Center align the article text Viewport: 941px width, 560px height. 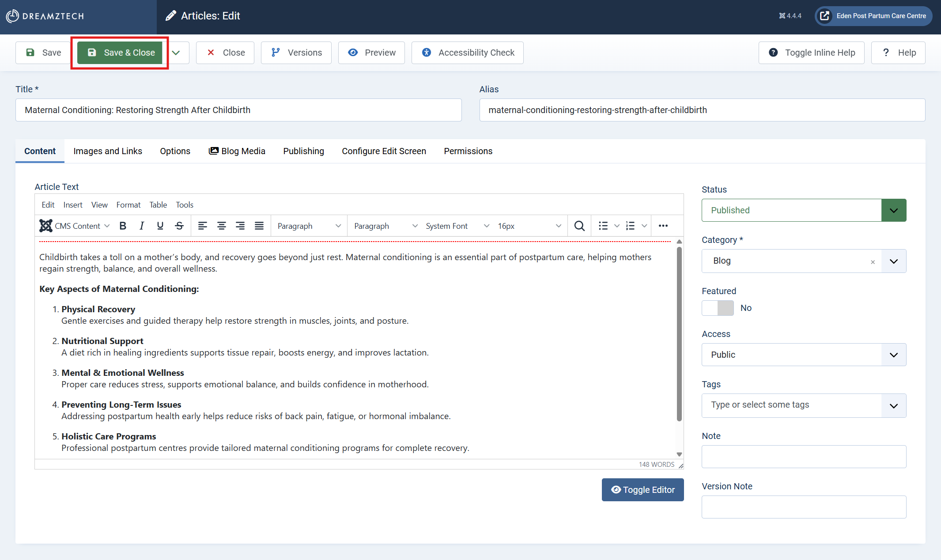221,226
